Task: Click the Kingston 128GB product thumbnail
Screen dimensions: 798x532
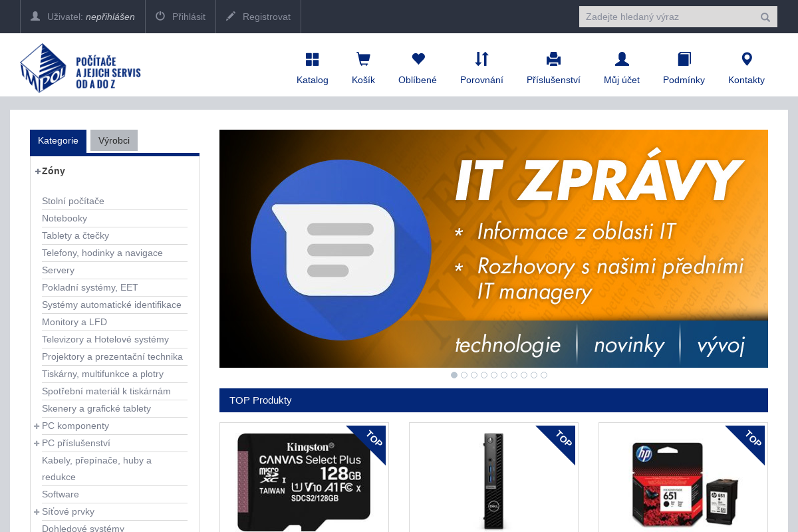Action: [304, 481]
